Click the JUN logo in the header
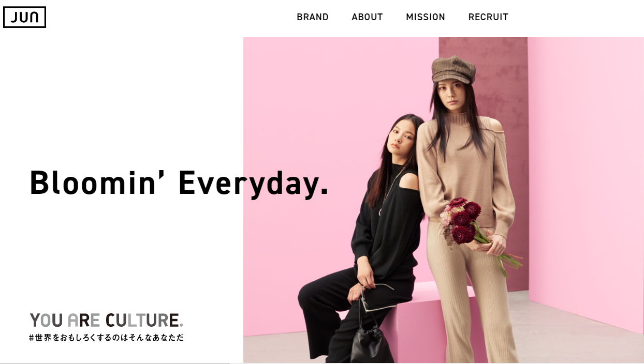644x364 pixels. click(24, 17)
